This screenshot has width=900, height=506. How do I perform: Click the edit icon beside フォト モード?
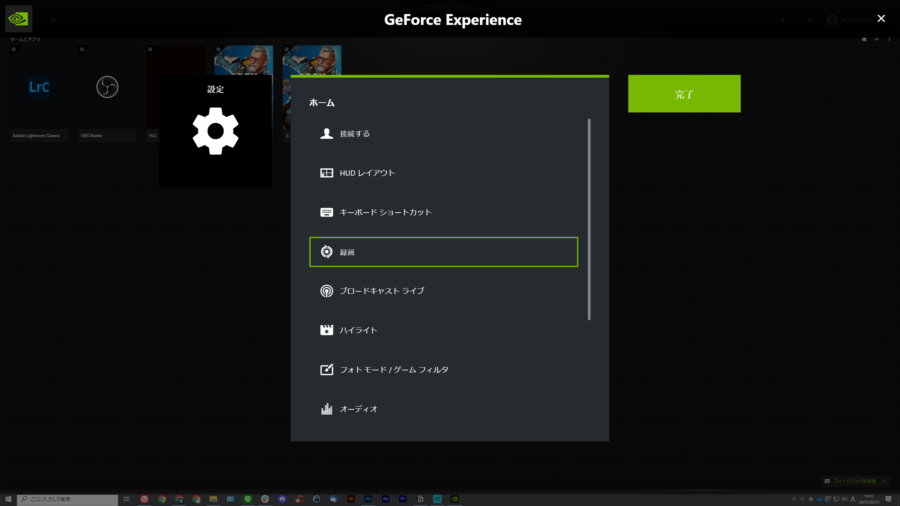[326, 369]
